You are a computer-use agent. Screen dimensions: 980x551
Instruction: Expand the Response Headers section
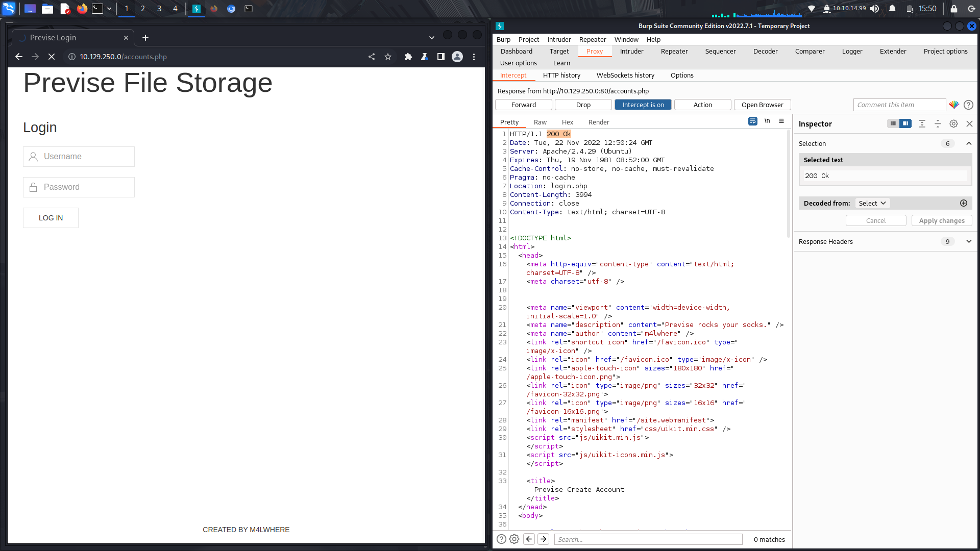(968, 241)
